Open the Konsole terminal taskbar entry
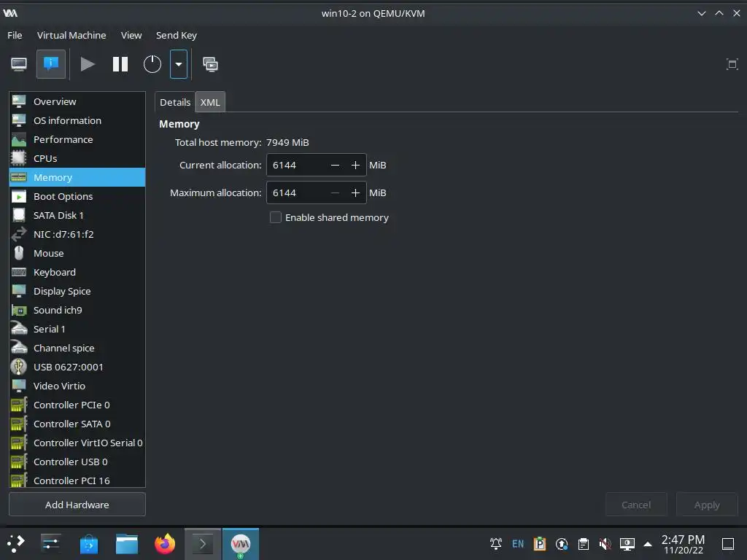Image resolution: width=747 pixels, height=560 pixels. pyautogui.click(x=203, y=543)
